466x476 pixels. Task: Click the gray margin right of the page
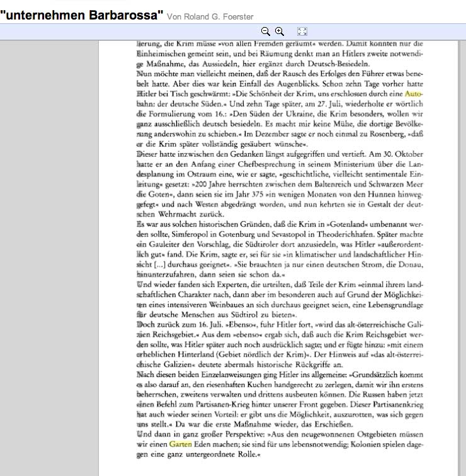pyautogui.click(x=458, y=252)
